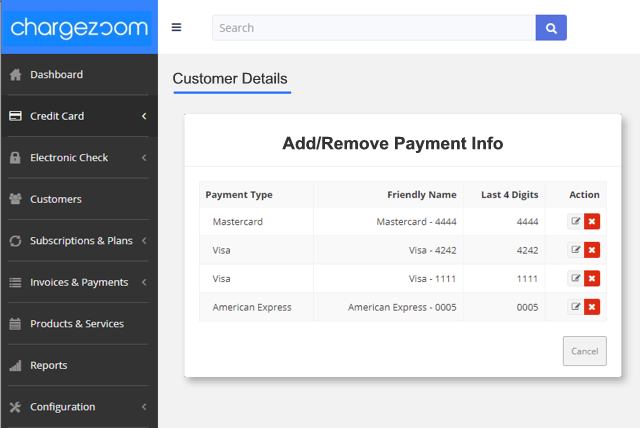Screen dimensions: 640x428
Task: Edit the Mastercard - 4444 payment entry
Action: (576, 222)
